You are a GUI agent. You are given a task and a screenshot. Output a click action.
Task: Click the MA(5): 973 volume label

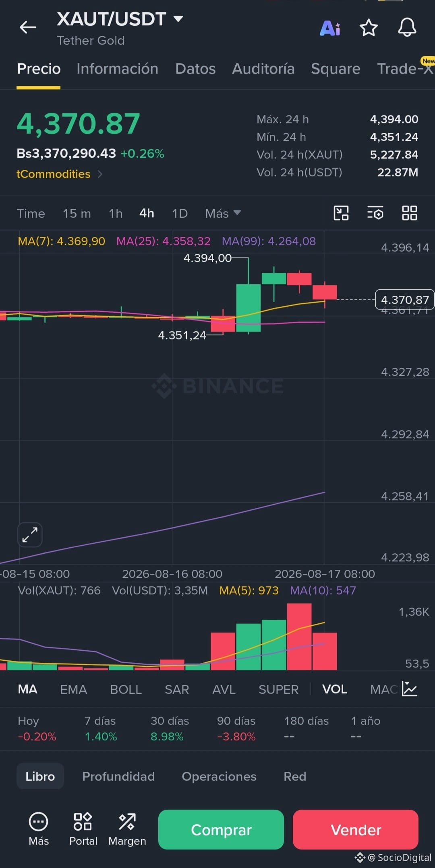[x=249, y=590]
